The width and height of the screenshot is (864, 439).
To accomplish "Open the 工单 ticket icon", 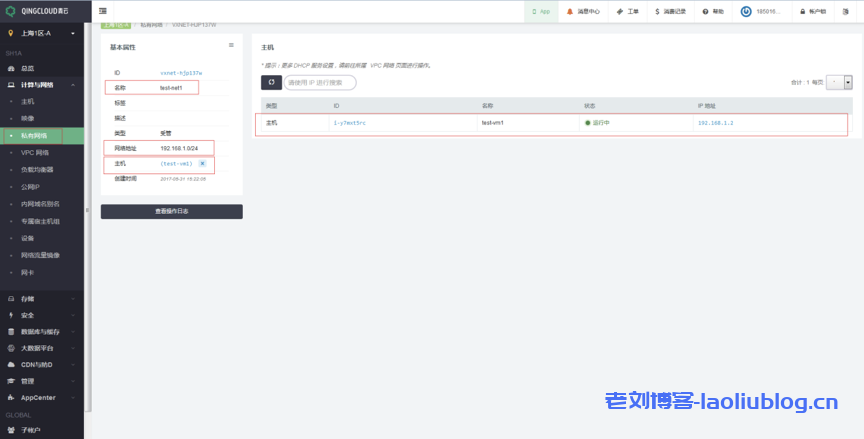I will 618,11.
